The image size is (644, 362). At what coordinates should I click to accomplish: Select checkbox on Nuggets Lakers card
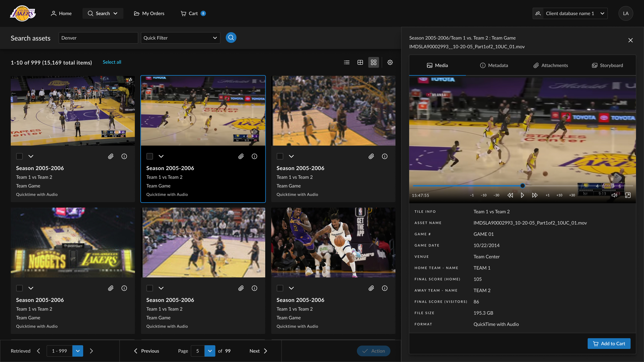click(19, 288)
